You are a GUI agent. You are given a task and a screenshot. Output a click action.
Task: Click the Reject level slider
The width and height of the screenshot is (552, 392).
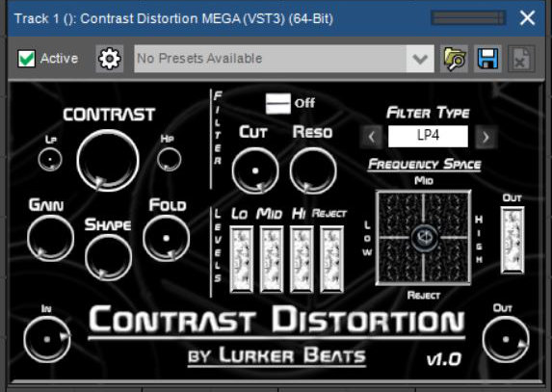point(331,259)
